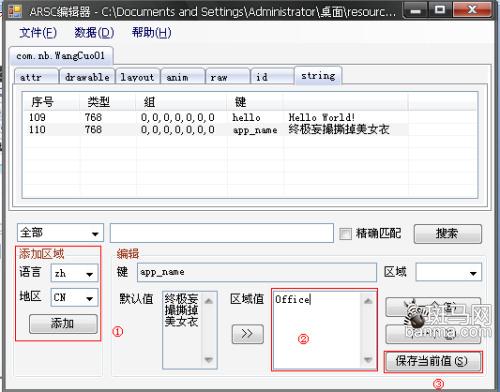The height and width of the screenshot is (392, 500).
Task: Enable the 精确匹配 checkbox
Action: tap(345, 233)
